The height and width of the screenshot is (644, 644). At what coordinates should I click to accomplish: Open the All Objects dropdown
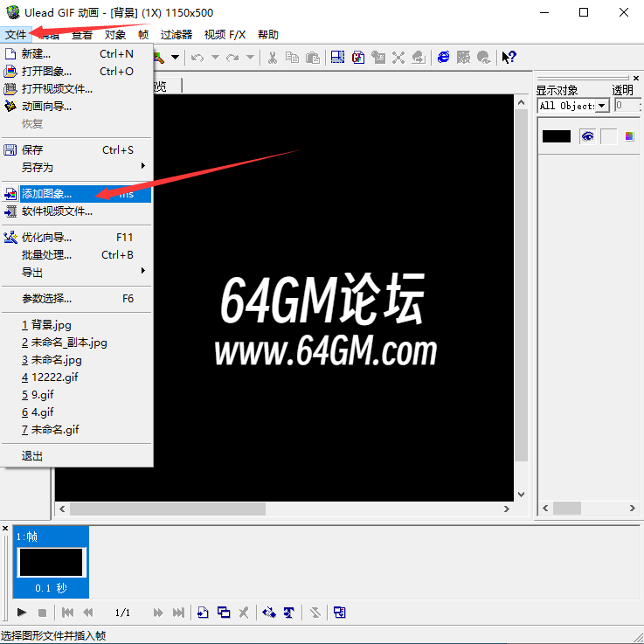(602, 106)
